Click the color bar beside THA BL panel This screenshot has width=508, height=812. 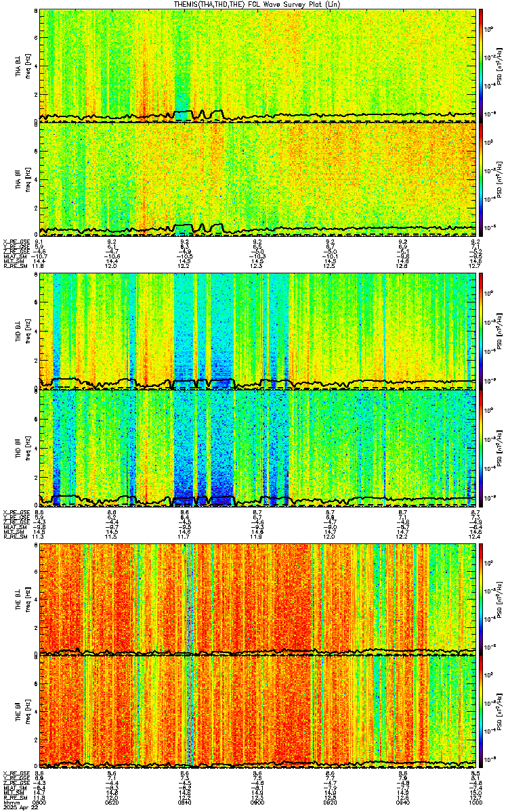(x=481, y=65)
